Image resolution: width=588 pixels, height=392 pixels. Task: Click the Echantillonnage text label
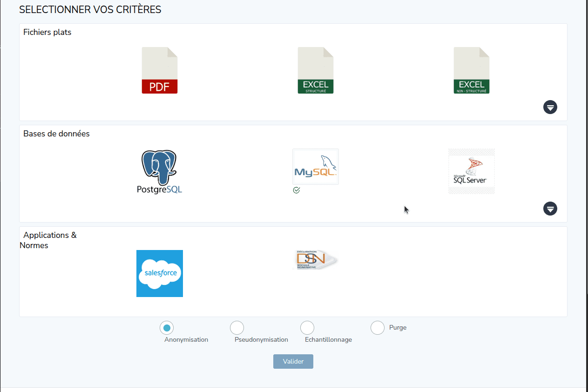[x=328, y=340]
